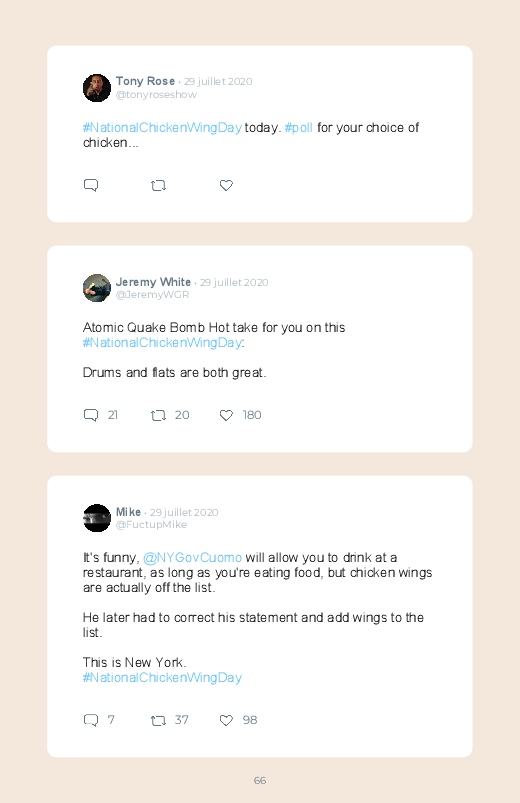520x803 pixels.
Task: Like Tony Rose's tweet with heart icon
Action: pyautogui.click(x=226, y=185)
